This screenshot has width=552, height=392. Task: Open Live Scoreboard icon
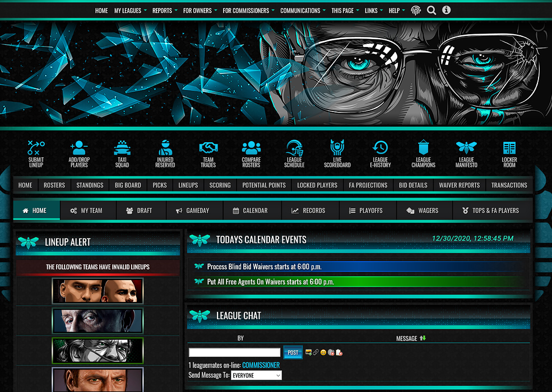337,154
